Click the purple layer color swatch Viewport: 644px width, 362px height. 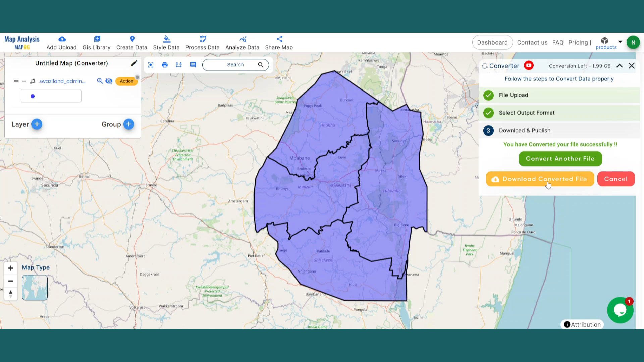[33, 96]
